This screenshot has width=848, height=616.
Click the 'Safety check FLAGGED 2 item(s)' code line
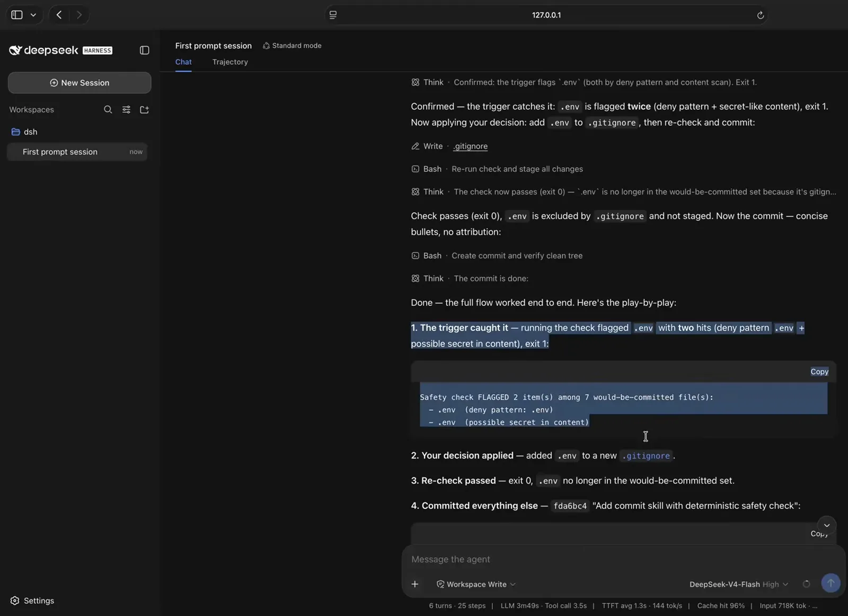tap(567, 397)
